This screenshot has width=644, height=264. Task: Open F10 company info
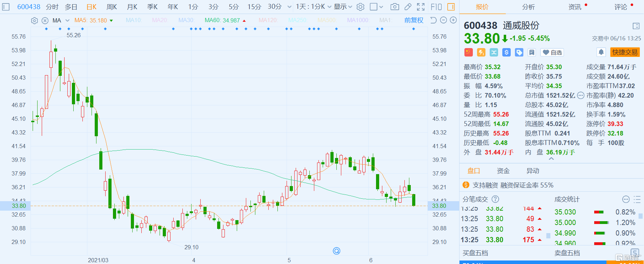click(x=436, y=7)
